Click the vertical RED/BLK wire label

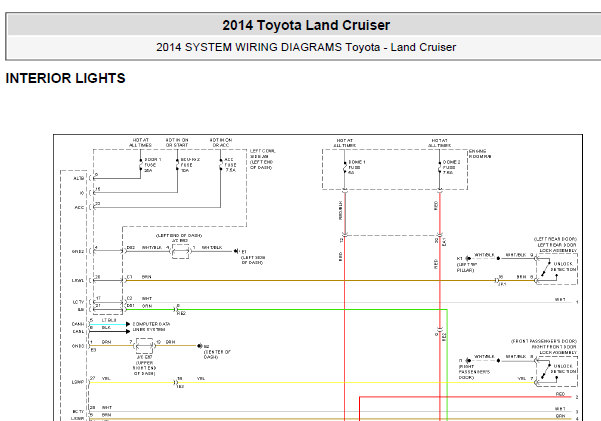pos(340,210)
